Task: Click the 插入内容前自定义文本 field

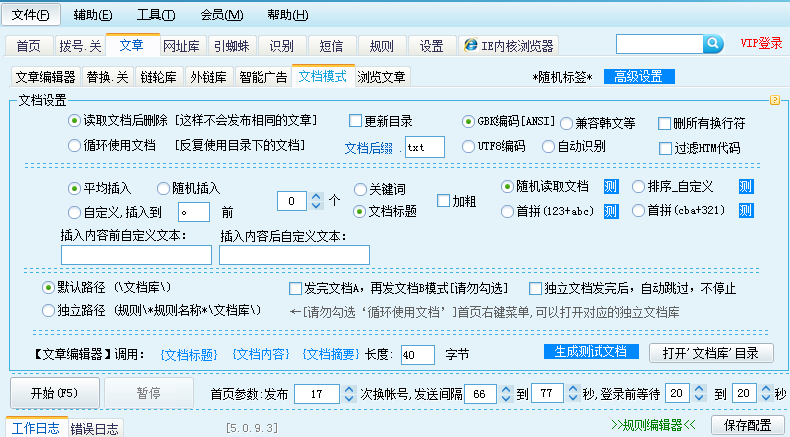Action: pyautogui.click(x=136, y=255)
